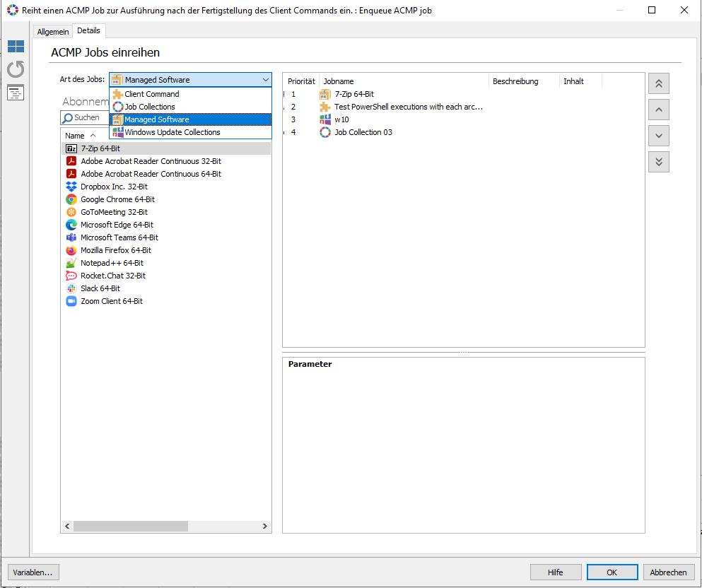Image resolution: width=702 pixels, height=588 pixels.
Task: Click the tiles icon in left sidebar
Action: click(x=16, y=47)
